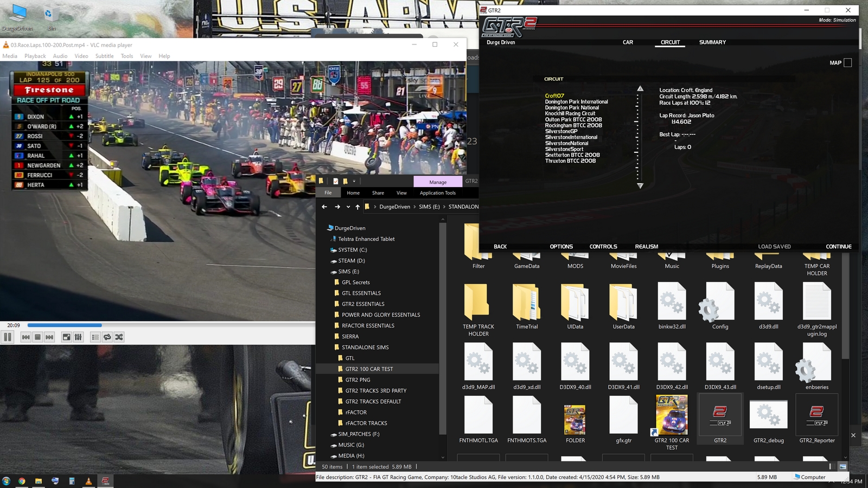Screen dimensions: 868x488
Task: Select Thruxton BTCC 2008 circuit
Action: [x=570, y=161]
